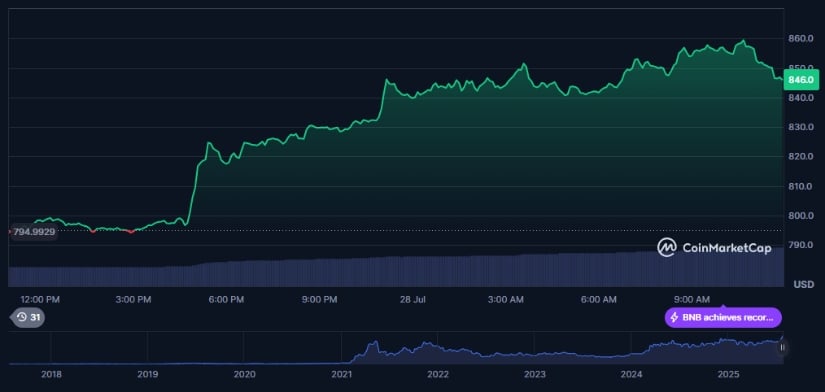Screen dimensions: 825x392
Task: Select 2025 on the overview timeline
Action: (x=729, y=374)
